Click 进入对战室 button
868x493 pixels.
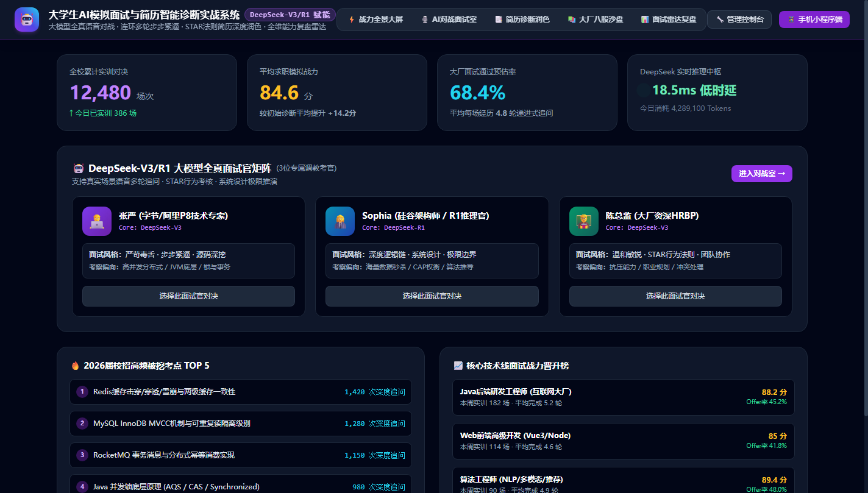pyautogui.click(x=762, y=174)
